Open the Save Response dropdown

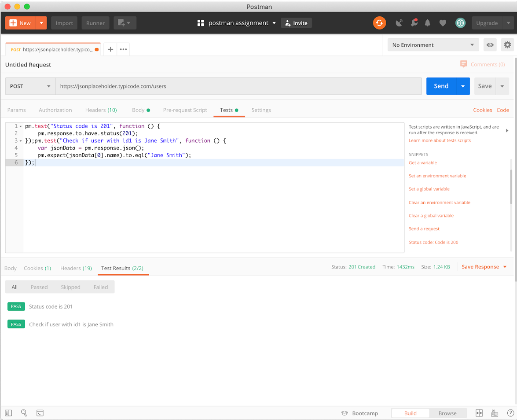(484, 267)
